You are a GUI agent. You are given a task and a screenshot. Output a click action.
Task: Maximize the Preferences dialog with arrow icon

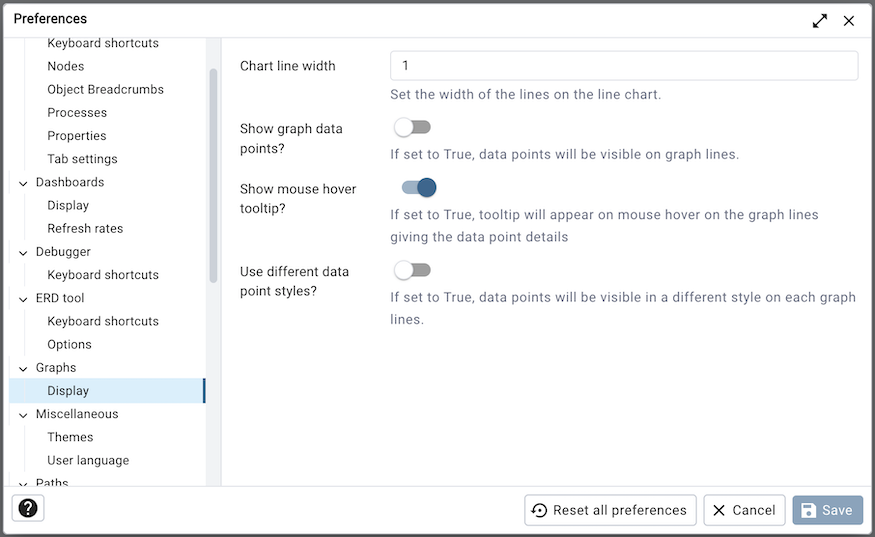(820, 21)
